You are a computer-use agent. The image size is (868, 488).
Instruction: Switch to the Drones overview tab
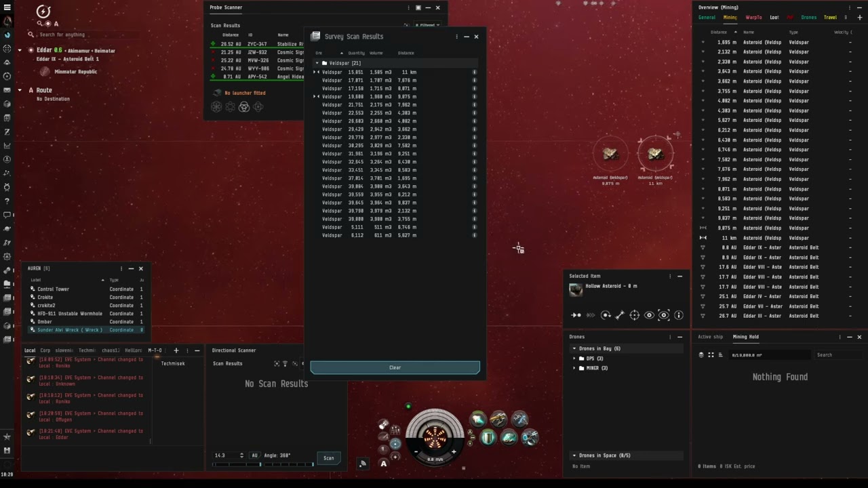click(808, 18)
